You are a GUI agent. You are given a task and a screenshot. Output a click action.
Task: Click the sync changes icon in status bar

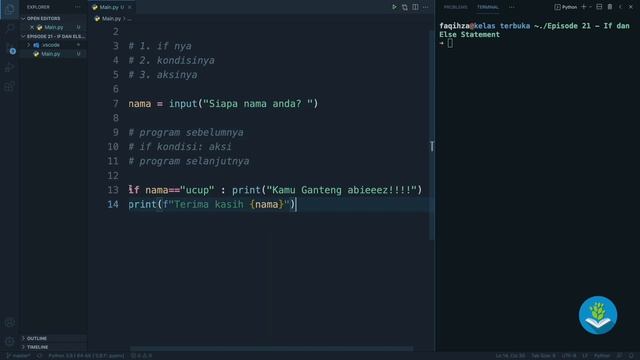click(x=39, y=356)
